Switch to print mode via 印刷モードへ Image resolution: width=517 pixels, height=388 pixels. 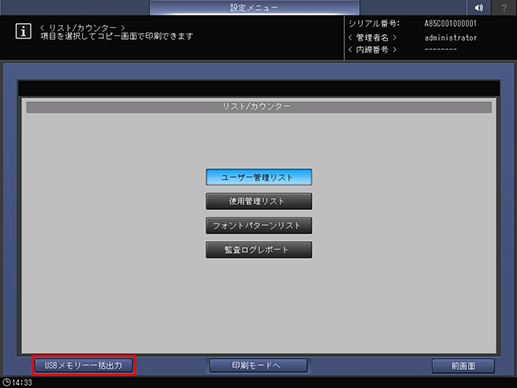(x=258, y=366)
